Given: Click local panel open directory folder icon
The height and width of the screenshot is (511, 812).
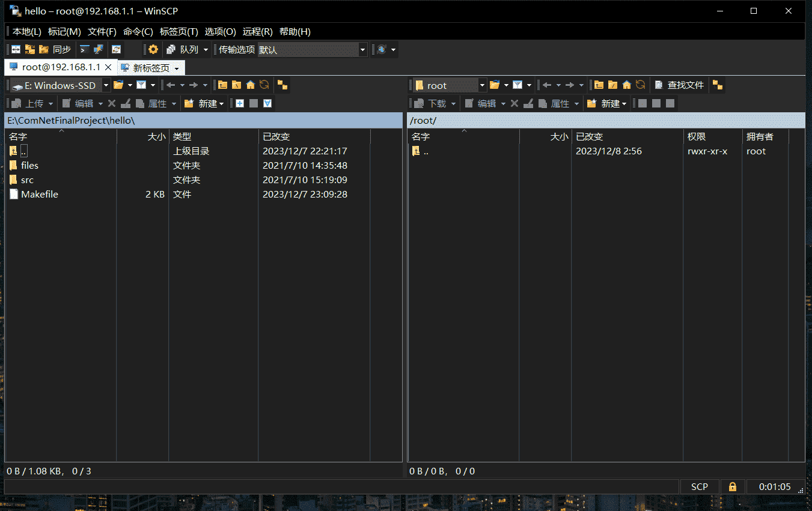Looking at the screenshot, I should 118,85.
